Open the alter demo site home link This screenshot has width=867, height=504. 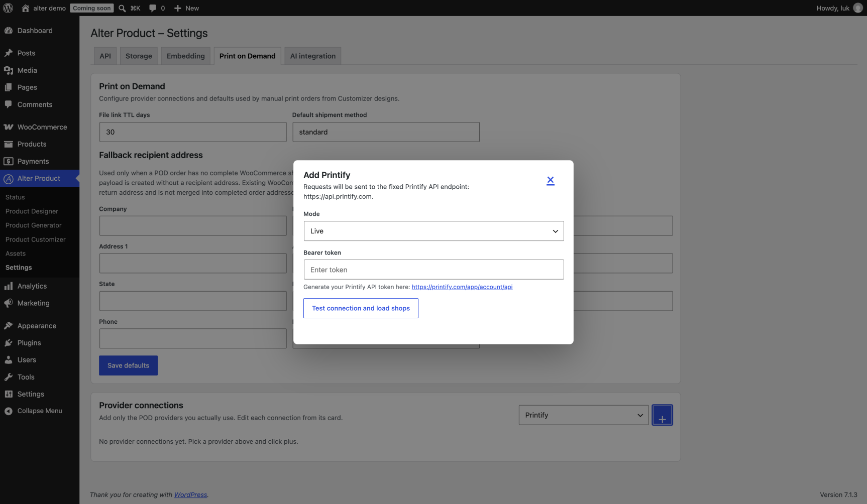click(x=44, y=8)
